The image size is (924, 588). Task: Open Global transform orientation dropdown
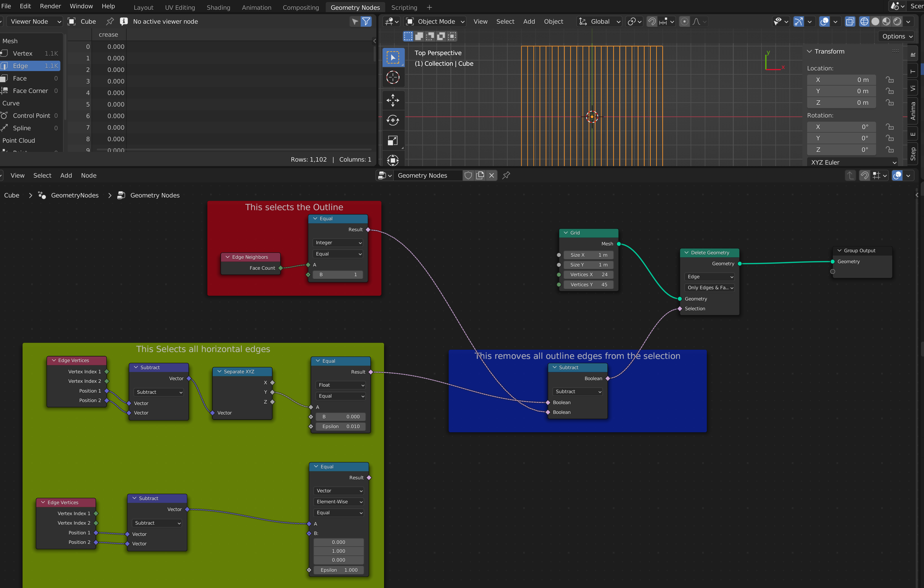(599, 22)
